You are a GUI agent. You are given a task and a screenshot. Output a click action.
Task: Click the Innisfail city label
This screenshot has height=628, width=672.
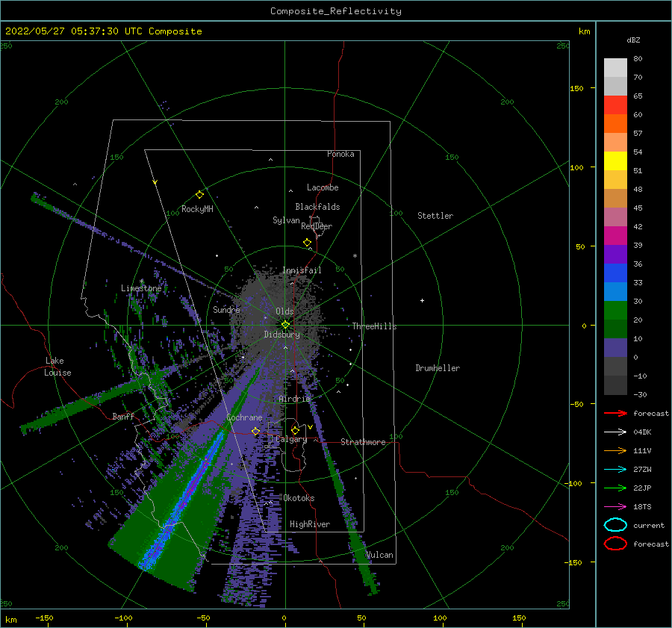click(302, 270)
